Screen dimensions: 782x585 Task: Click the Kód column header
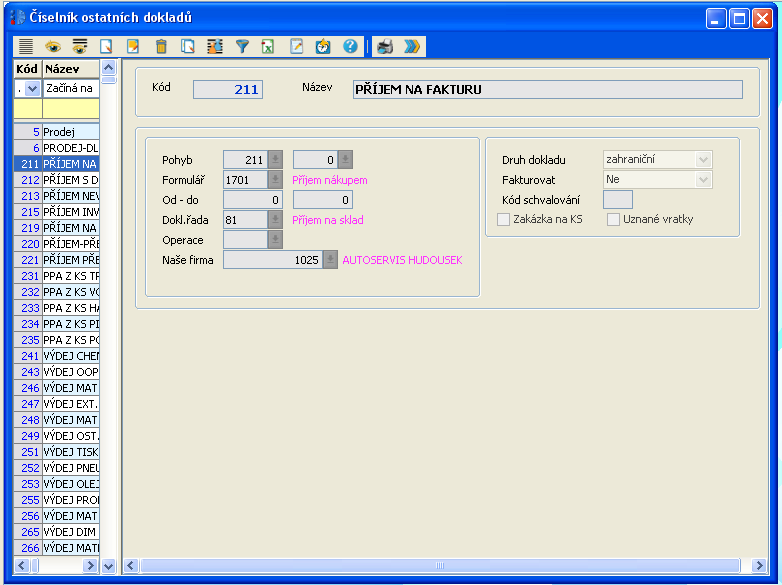[x=27, y=68]
